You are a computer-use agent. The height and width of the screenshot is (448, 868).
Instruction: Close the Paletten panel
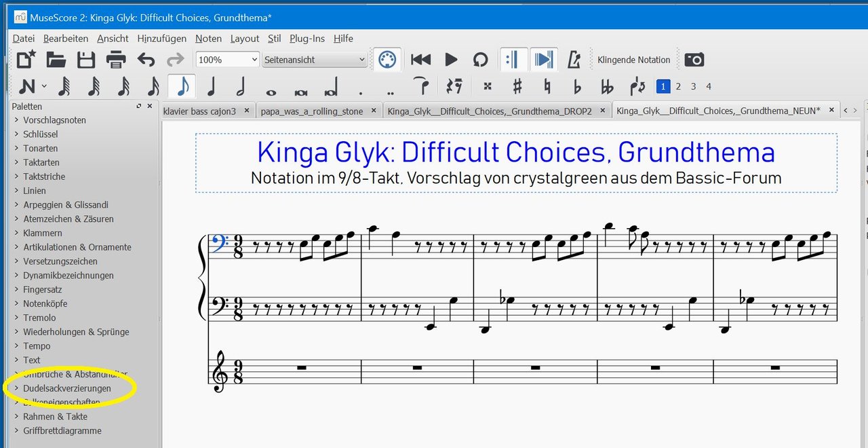(150, 106)
